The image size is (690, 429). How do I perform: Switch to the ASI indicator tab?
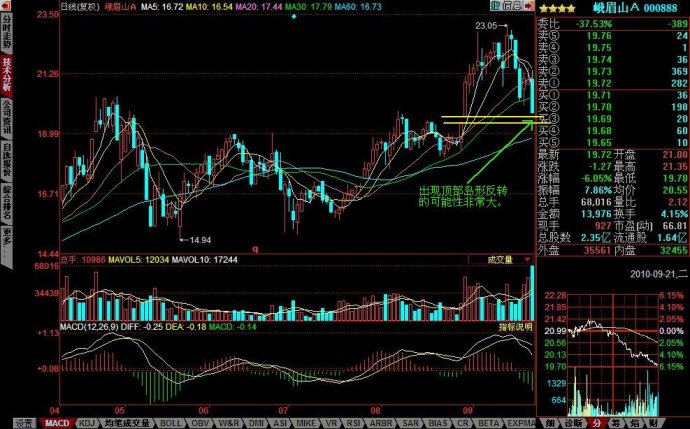(280, 423)
